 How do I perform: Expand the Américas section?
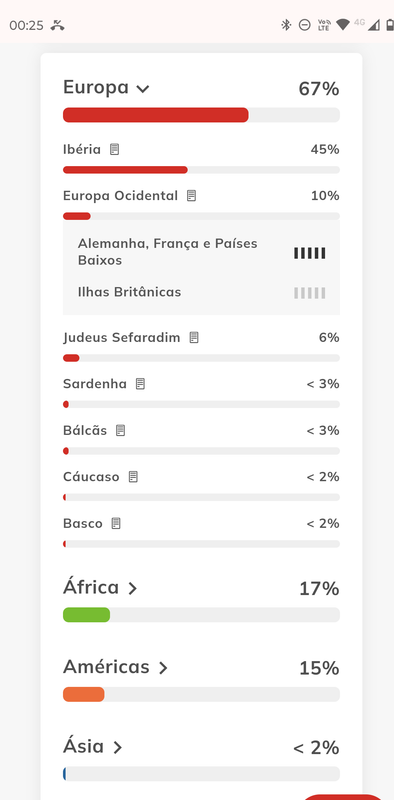(x=163, y=668)
